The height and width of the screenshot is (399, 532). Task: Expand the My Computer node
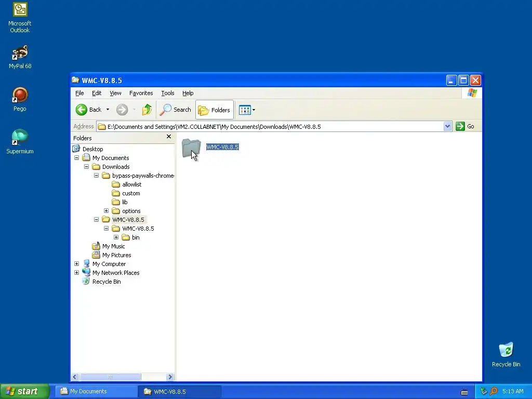pyautogui.click(x=77, y=263)
